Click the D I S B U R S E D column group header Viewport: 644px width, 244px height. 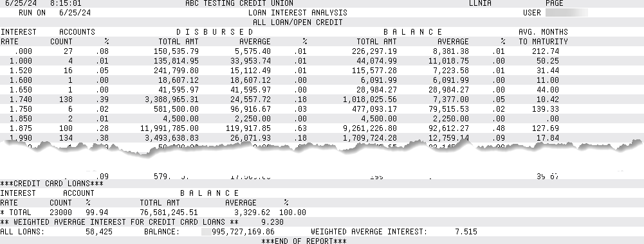tap(215, 32)
